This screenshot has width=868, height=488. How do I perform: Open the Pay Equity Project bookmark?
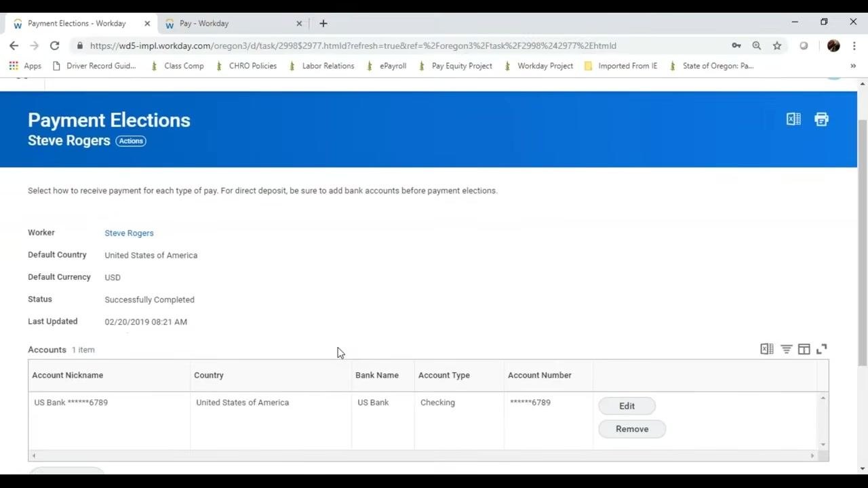click(455, 66)
